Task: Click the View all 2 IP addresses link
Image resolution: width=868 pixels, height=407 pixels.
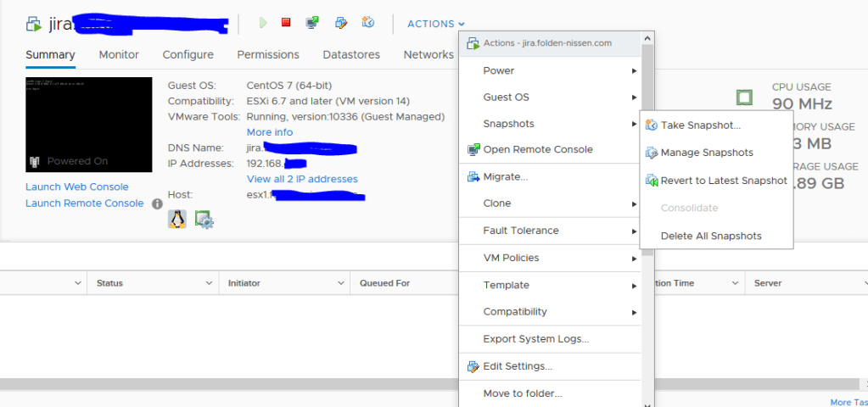Action: [x=302, y=179]
